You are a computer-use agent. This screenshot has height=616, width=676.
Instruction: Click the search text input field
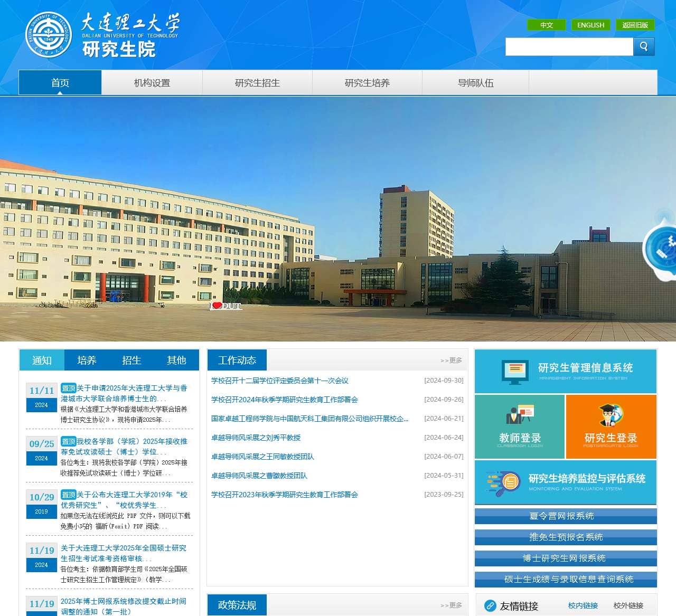(x=569, y=46)
